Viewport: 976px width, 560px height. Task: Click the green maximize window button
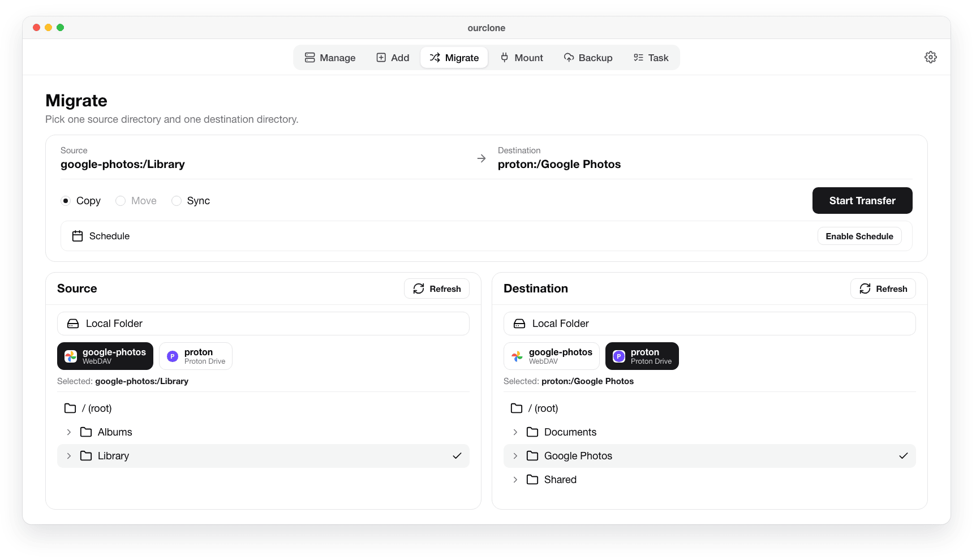tap(61, 28)
